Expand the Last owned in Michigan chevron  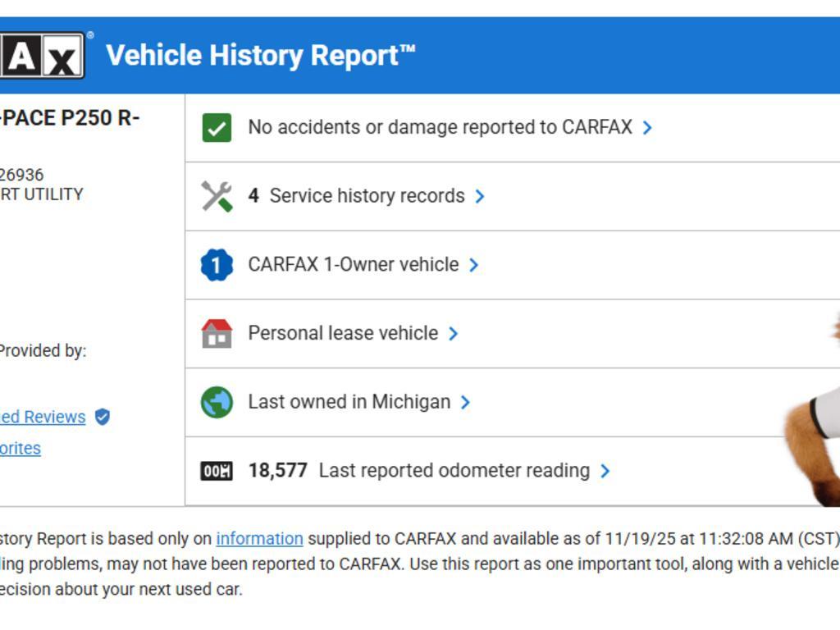point(465,403)
